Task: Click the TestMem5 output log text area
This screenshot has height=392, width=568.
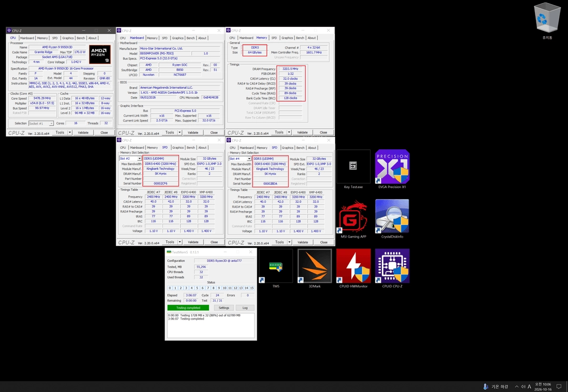Action: coord(210,325)
